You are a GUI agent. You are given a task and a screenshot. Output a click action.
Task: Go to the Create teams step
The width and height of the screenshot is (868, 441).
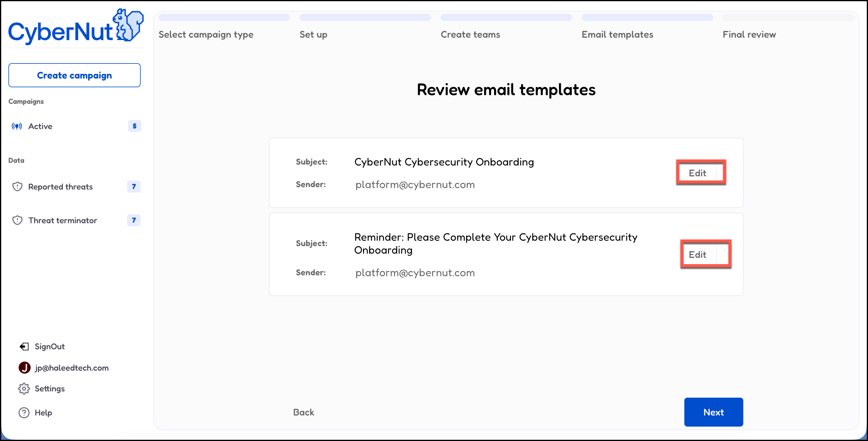click(470, 34)
